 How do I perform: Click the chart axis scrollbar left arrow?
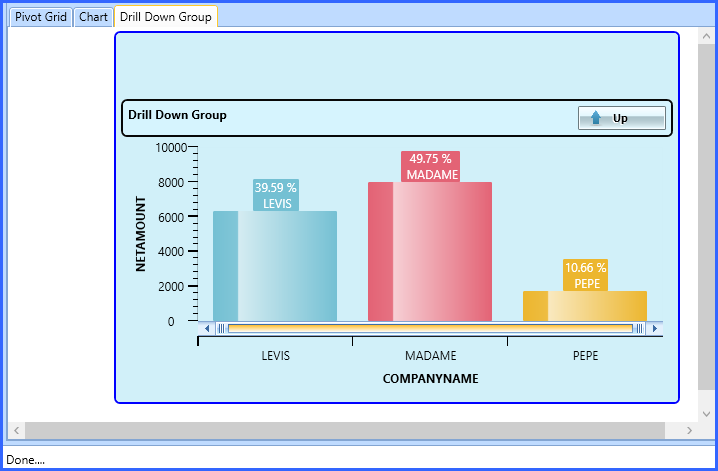coord(207,328)
